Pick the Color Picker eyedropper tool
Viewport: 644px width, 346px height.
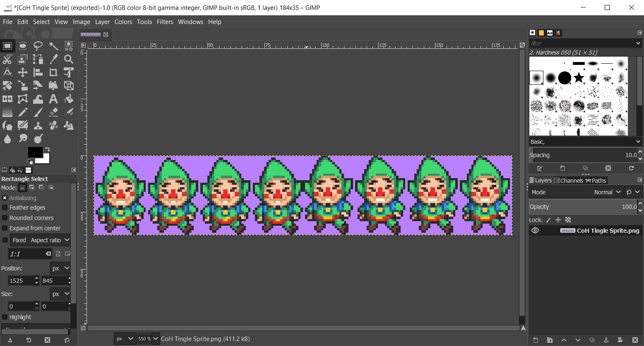click(x=53, y=59)
